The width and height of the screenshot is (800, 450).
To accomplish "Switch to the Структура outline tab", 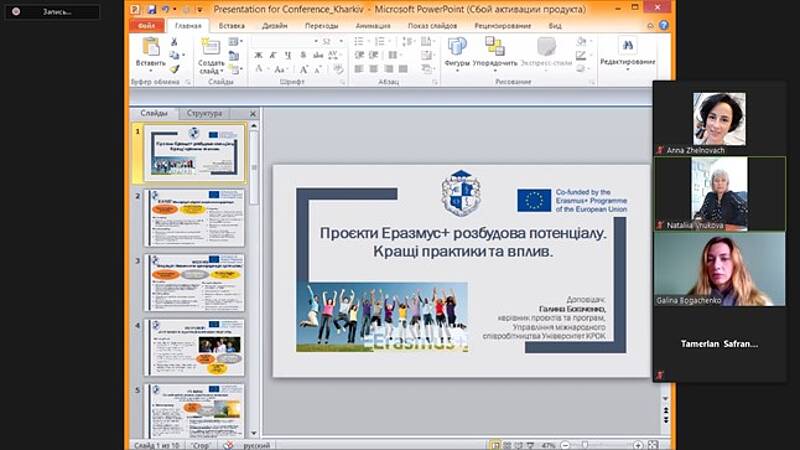I will pos(204,114).
